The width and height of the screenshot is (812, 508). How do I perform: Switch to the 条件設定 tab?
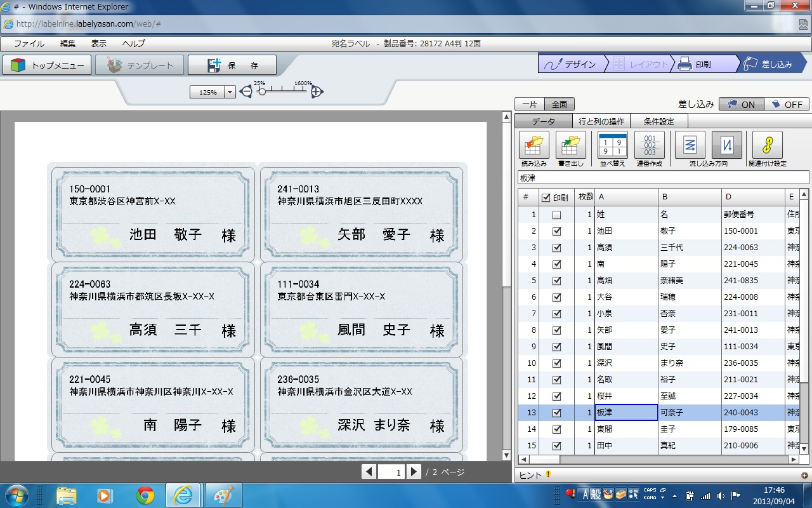[658, 121]
